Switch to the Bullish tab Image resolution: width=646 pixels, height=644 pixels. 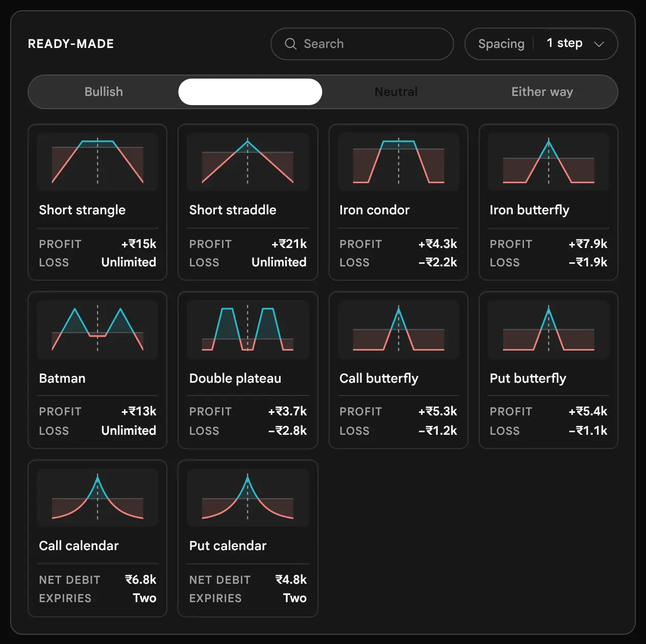[104, 92]
